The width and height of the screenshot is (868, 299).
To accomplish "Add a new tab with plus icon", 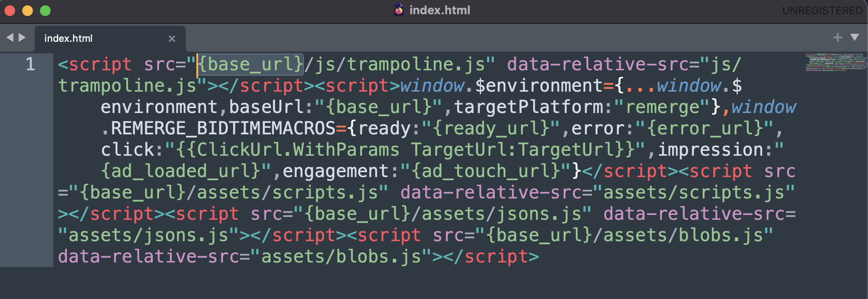I will 837,37.
